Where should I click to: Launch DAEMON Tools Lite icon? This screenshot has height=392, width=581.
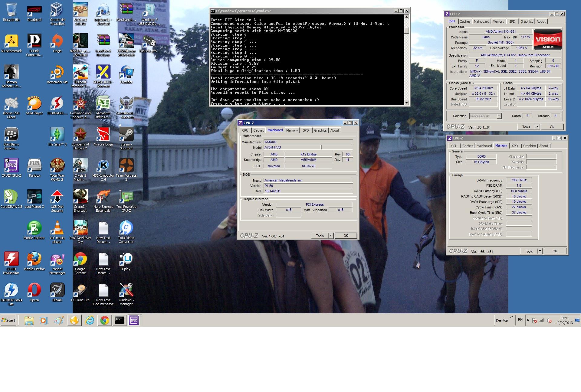(x=11, y=294)
